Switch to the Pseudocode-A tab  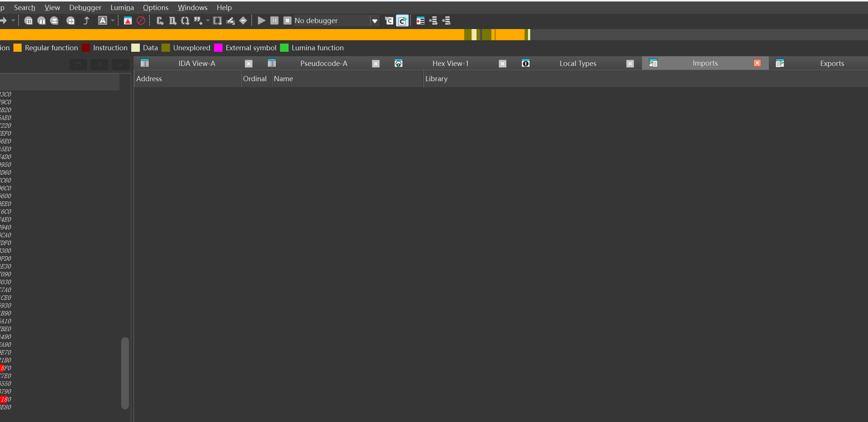[323, 63]
